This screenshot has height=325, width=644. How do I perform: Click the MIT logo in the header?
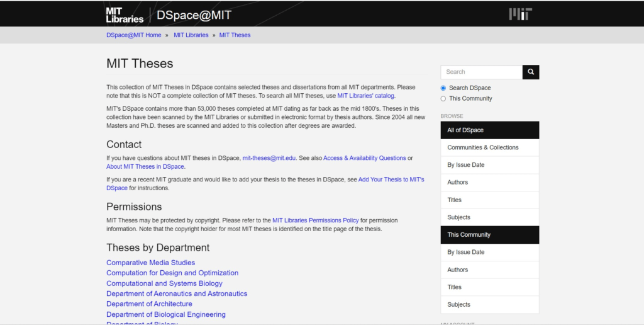click(520, 14)
